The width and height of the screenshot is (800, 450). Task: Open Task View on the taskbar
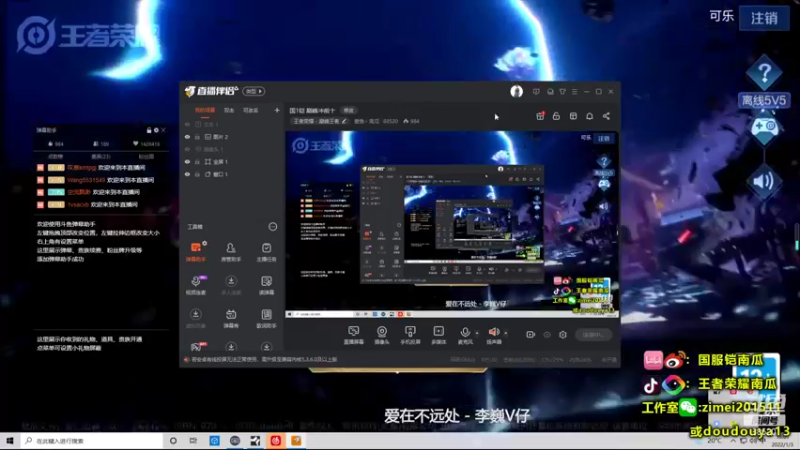coord(193,441)
